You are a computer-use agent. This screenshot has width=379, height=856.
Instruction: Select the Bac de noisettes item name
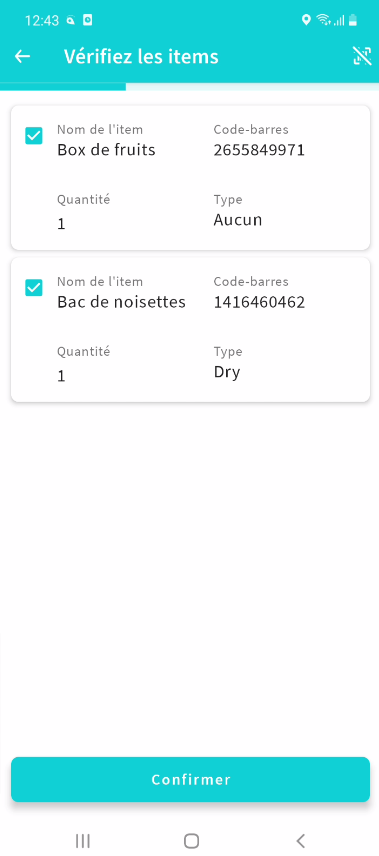[x=121, y=302]
